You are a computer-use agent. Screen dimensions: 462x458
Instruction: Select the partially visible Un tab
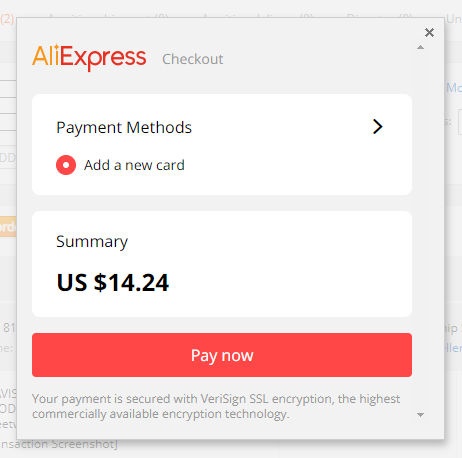pos(454,19)
